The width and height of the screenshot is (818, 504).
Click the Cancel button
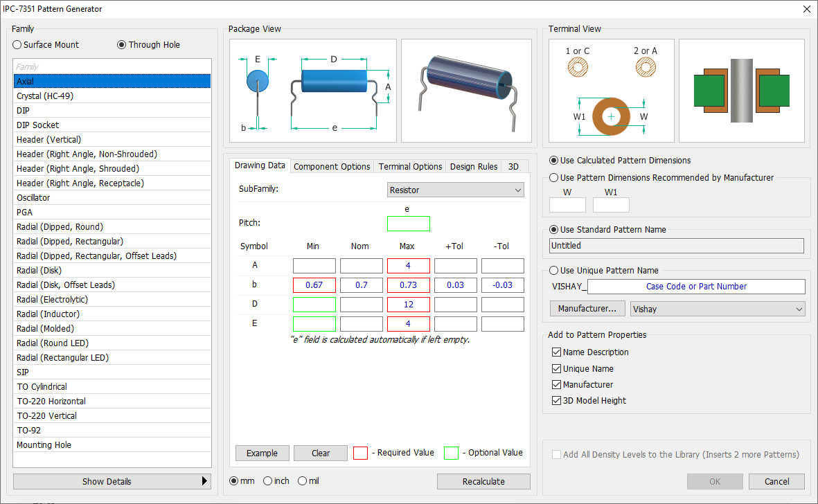click(776, 482)
